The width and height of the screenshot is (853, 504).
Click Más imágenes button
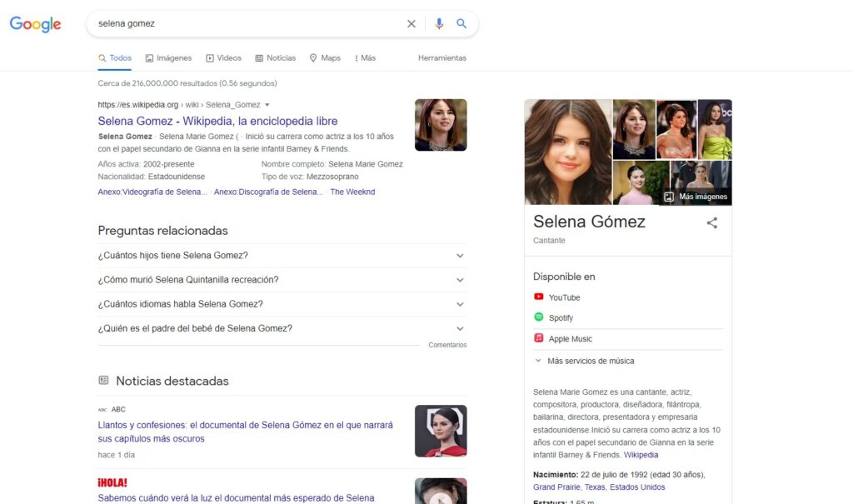(696, 197)
